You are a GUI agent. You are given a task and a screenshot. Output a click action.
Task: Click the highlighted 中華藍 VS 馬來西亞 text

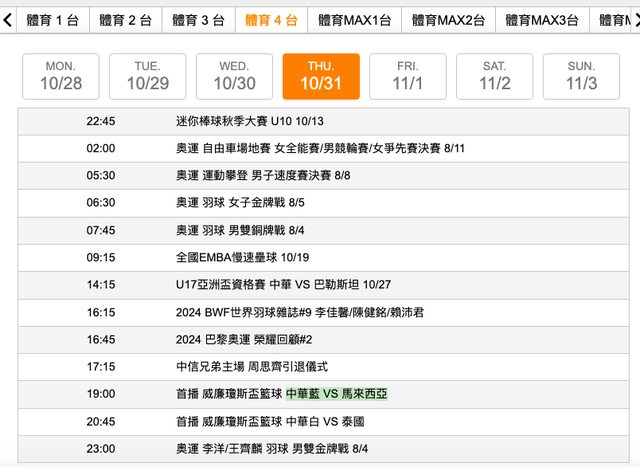[x=336, y=394]
